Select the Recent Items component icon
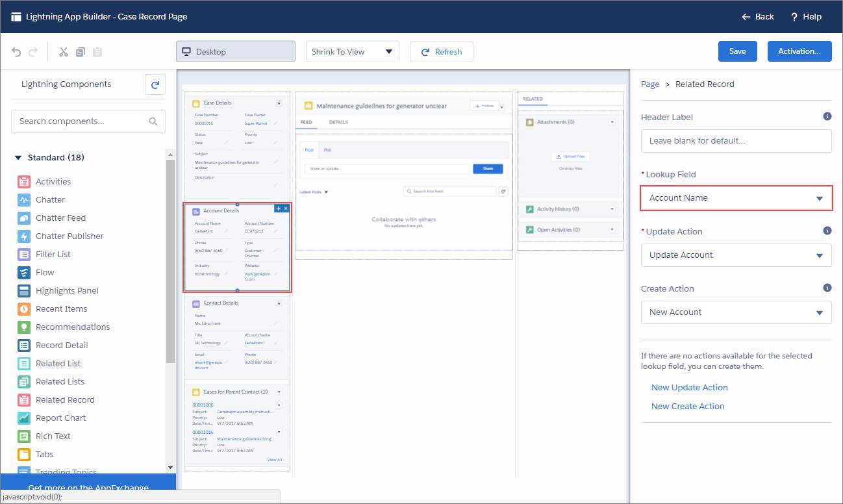 pyautogui.click(x=24, y=309)
